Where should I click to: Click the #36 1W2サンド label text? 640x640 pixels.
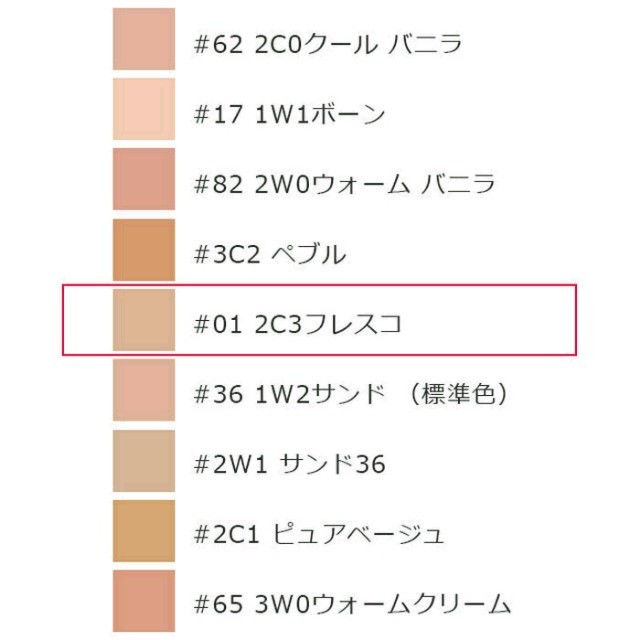click(x=289, y=395)
